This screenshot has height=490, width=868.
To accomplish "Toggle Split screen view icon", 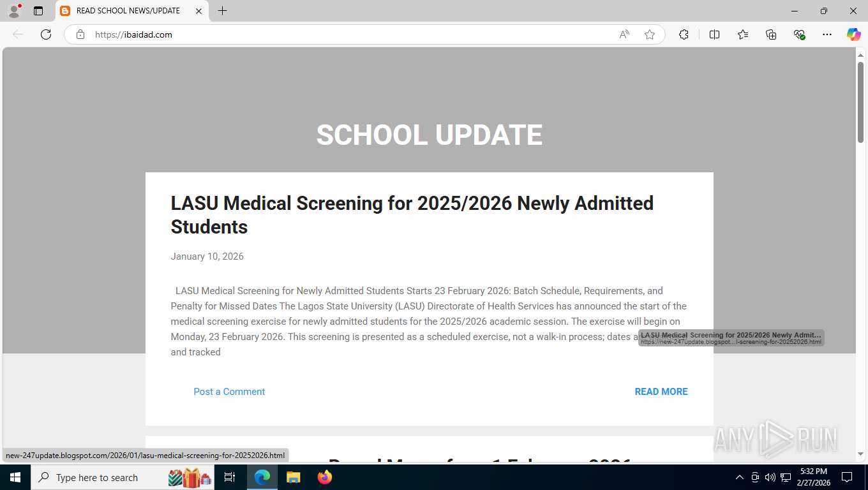I will pos(714,34).
